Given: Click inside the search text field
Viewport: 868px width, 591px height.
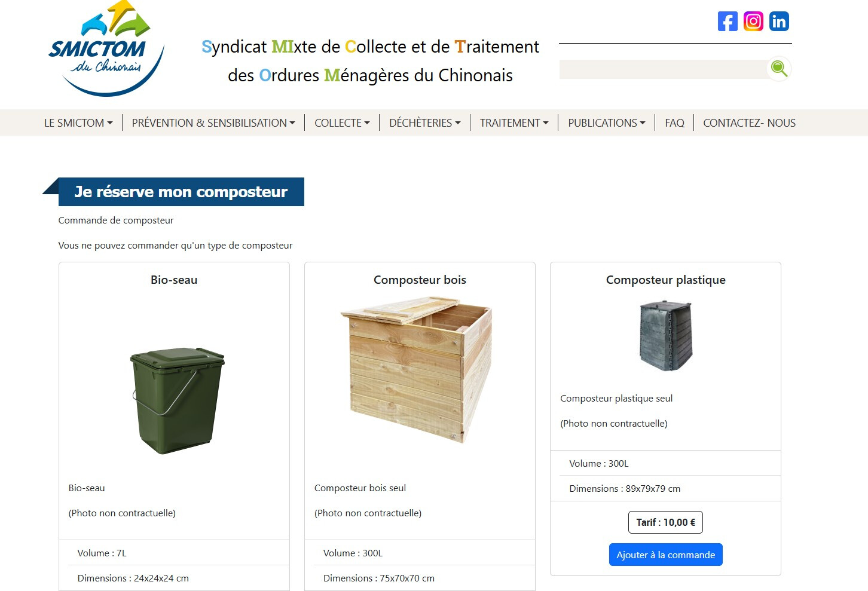Looking at the screenshot, I should click(663, 69).
